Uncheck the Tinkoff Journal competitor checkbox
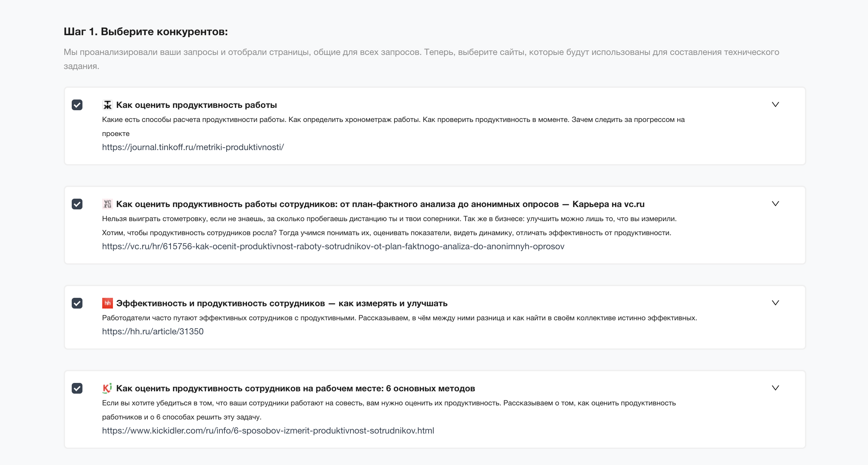868x465 pixels. click(x=78, y=105)
